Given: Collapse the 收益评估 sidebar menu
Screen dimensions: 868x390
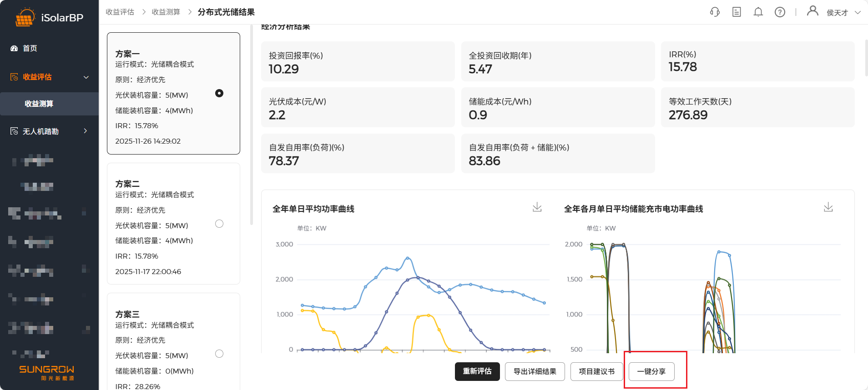Looking at the screenshot, I should tap(86, 77).
